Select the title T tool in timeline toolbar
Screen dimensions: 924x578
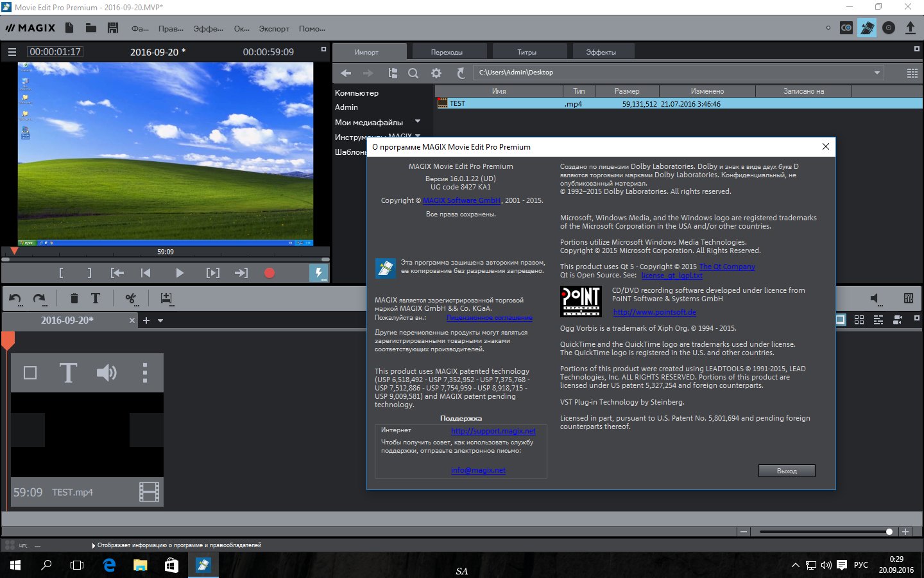click(x=96, y=298)
